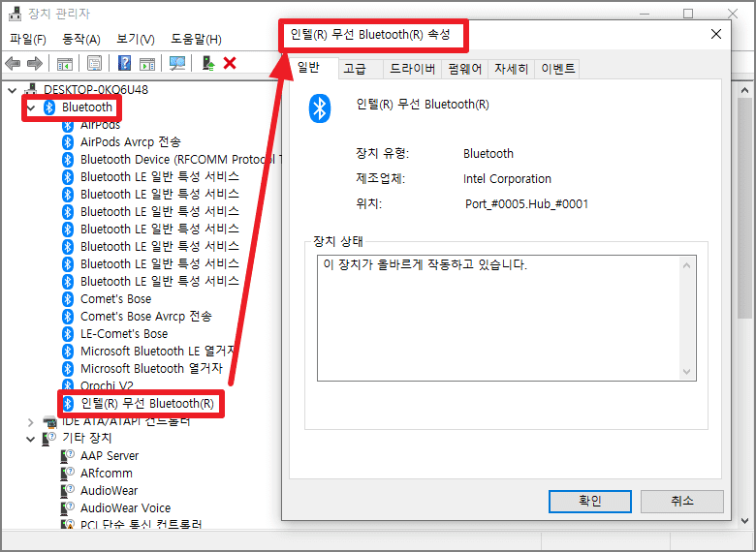Open the 동작(A) menu
The image size is (756, 552).
(x=81, y=39)
